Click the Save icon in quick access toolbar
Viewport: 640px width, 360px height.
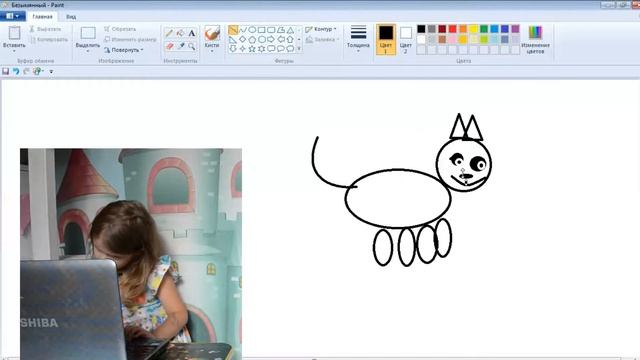[x=5, y=71]
